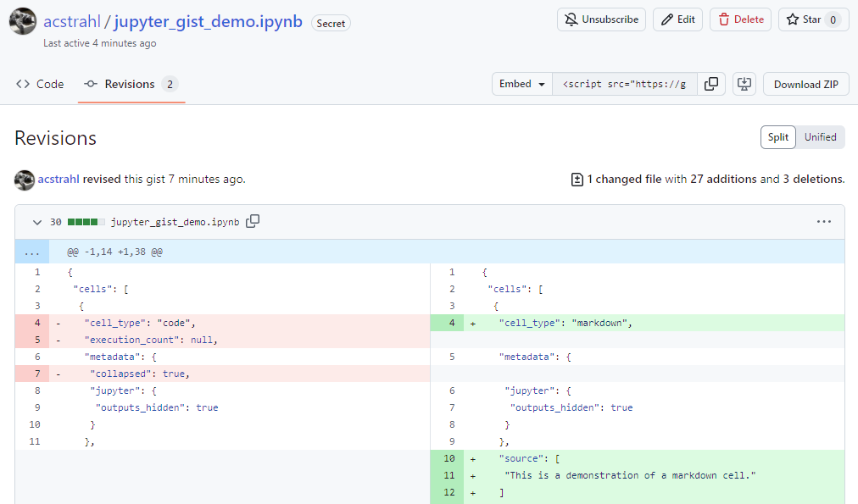Open the Revisions tab
The width and height of the screenshot is (858, 504).
(131, 84)
